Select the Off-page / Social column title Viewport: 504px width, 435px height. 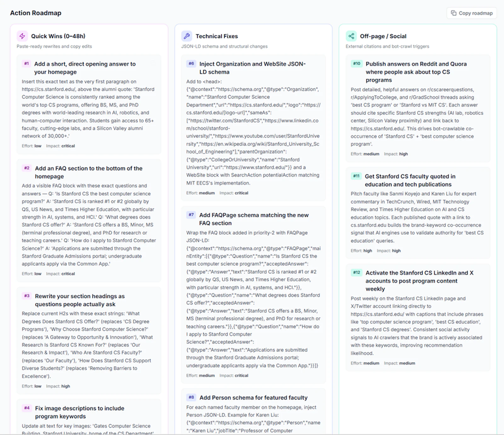tap(383, 36)
